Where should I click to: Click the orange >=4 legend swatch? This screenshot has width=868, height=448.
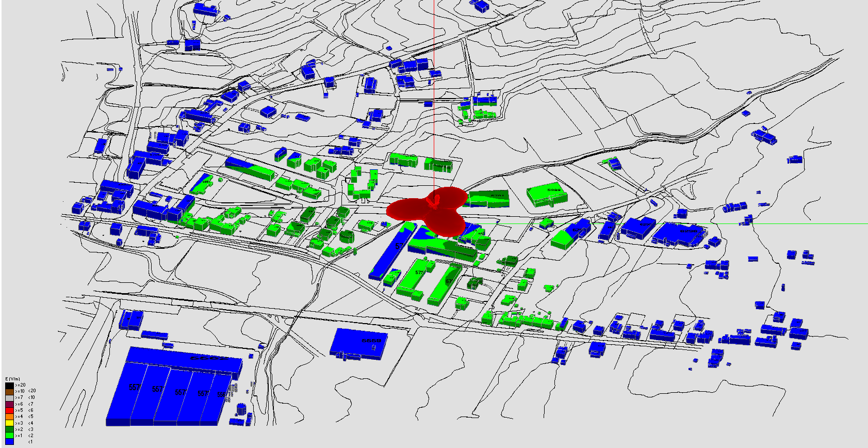pyautogui.click(x=9, y=417)
